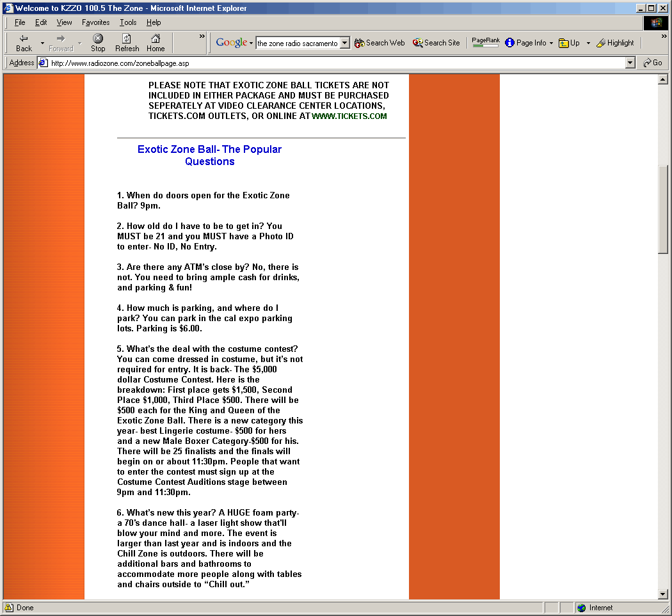Open the Tools menu

tap(128, 22)
